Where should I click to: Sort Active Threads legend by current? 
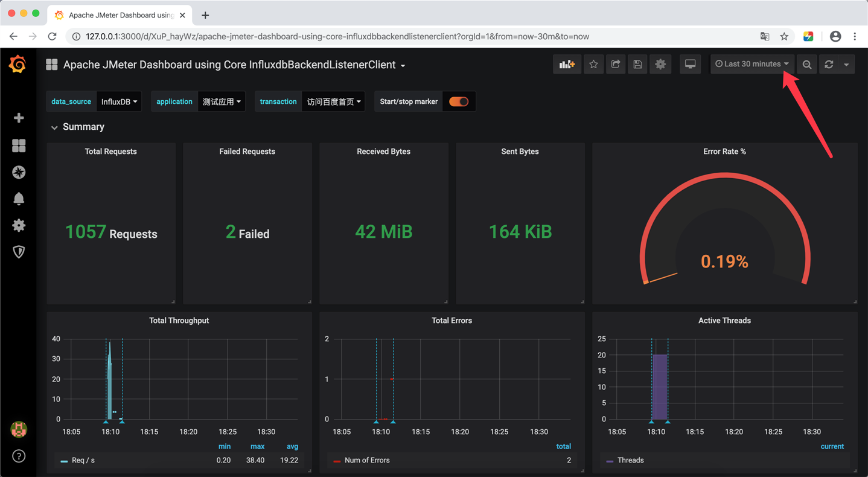832,446
